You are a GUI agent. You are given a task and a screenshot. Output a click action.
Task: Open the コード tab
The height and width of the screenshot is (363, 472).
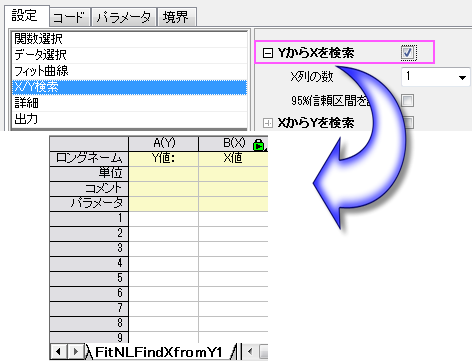(x=70, y=17)
